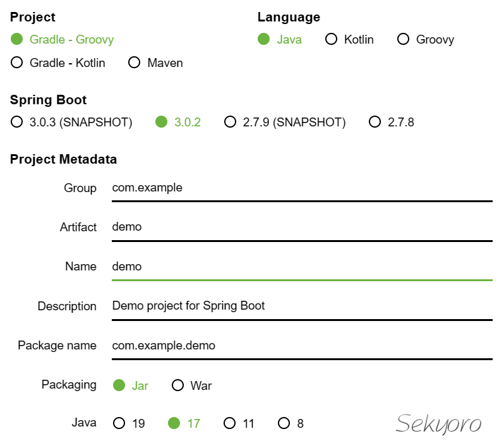This screenshot has width=504, height=448.
Task: Select Spring Boot 2.7.9 (SNAPSHOT)
Action: tap(230, 122)
